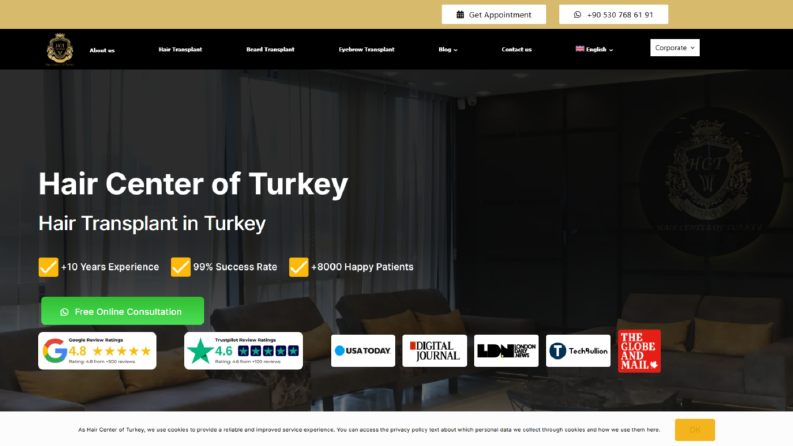Click the Google G logo in reviews badge
The height and width of the screenshot is (446, 793).
click(x=55, y=350)
